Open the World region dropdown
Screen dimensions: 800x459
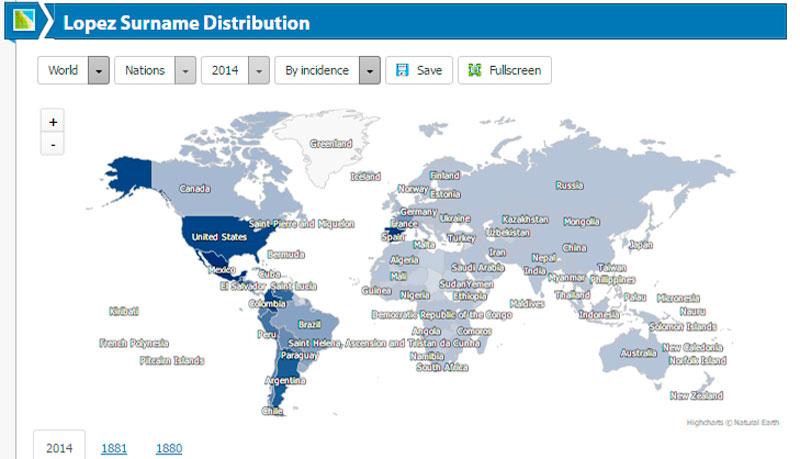(98, 71)
